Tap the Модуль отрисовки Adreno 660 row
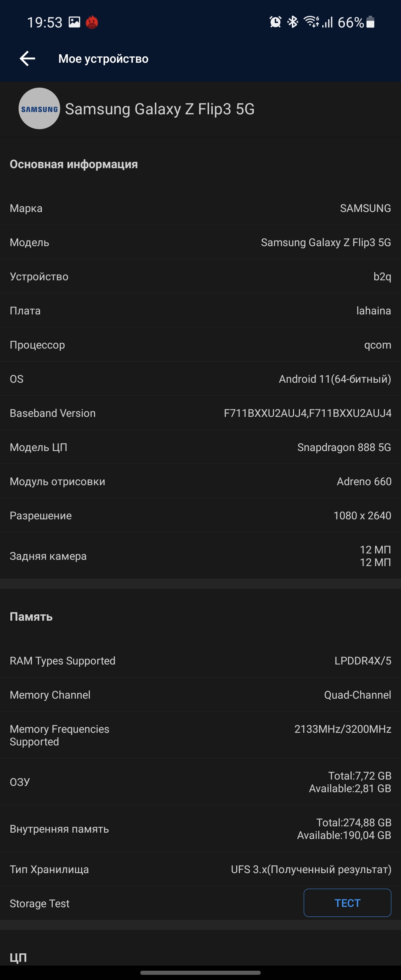 [200, 481]
